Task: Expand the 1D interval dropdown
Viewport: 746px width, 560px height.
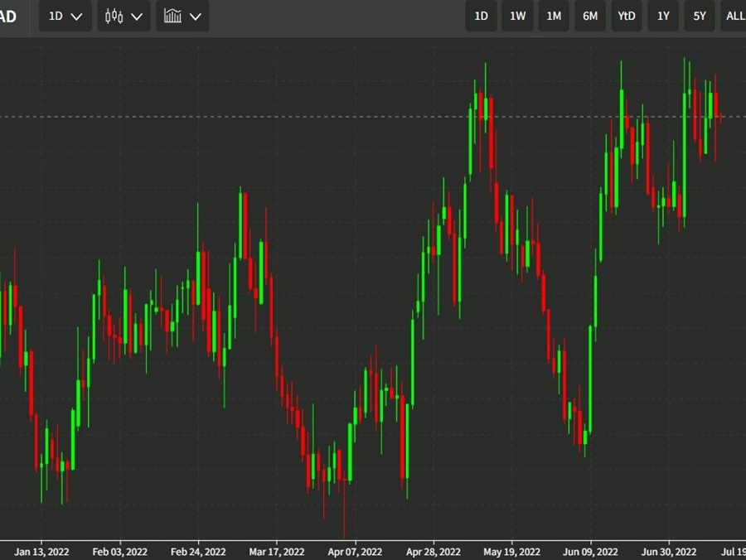Action: point(65,17)
